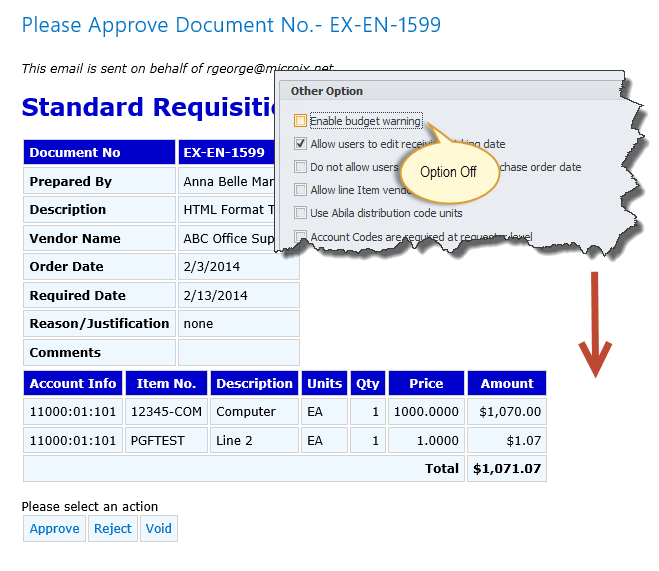659x571 pixels.
Task: Click the Approve action link
Action: pos(54,528)
